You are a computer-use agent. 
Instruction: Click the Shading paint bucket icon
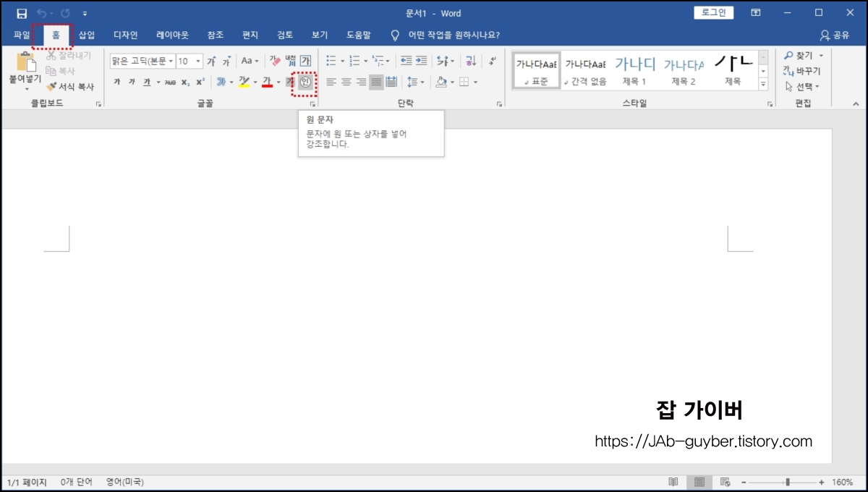click(441, 82)
